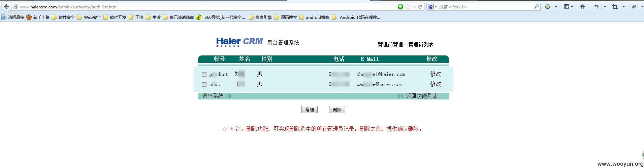The width and height of the screenshot is (644, 167).
Task: Go to the home page icon
Action: [x=582, y=7]
